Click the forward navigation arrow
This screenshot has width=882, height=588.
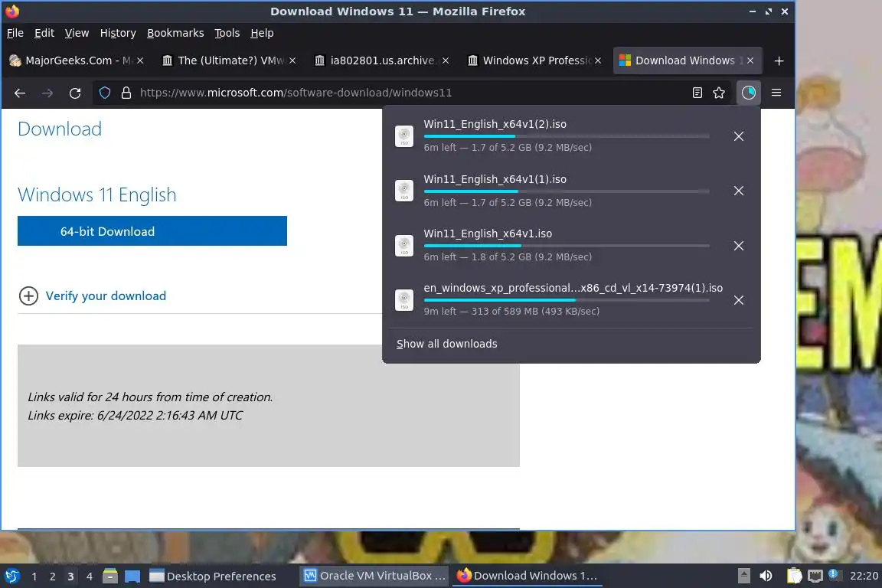coord(47,93)
